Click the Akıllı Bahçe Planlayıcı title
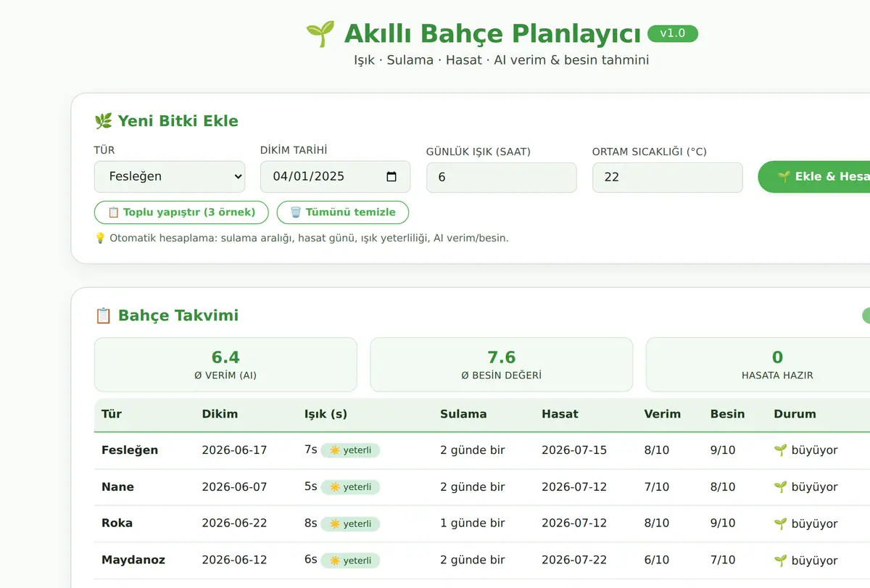 (x=473, y=34)
